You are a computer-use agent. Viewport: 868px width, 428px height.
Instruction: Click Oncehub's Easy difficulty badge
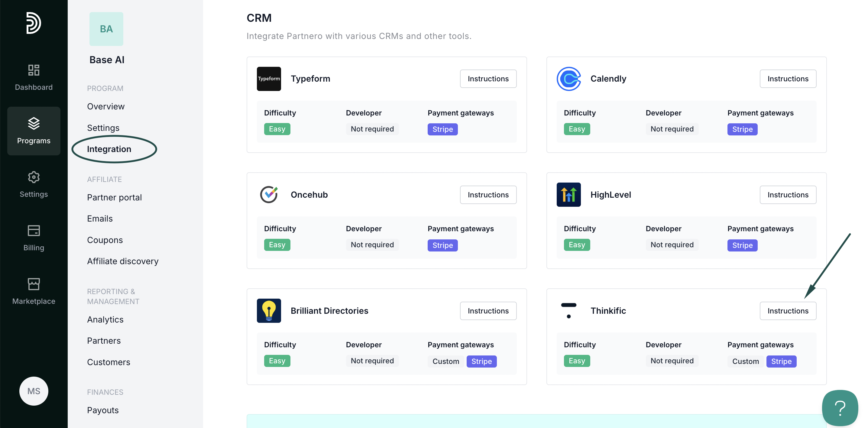[277, 245]
